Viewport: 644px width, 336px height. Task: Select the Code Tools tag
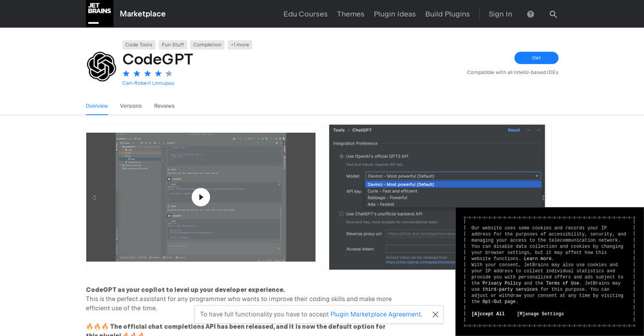pyautogui.click(x=138, y=45)
